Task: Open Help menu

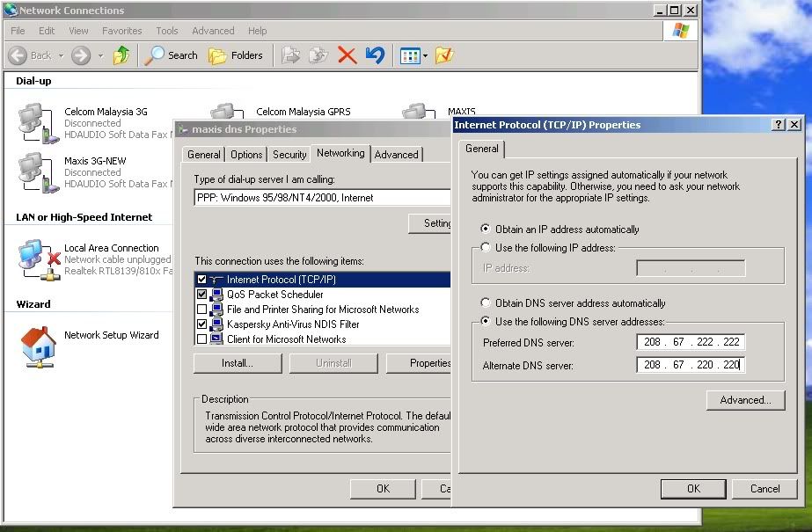Action: (x=257, y=31)
